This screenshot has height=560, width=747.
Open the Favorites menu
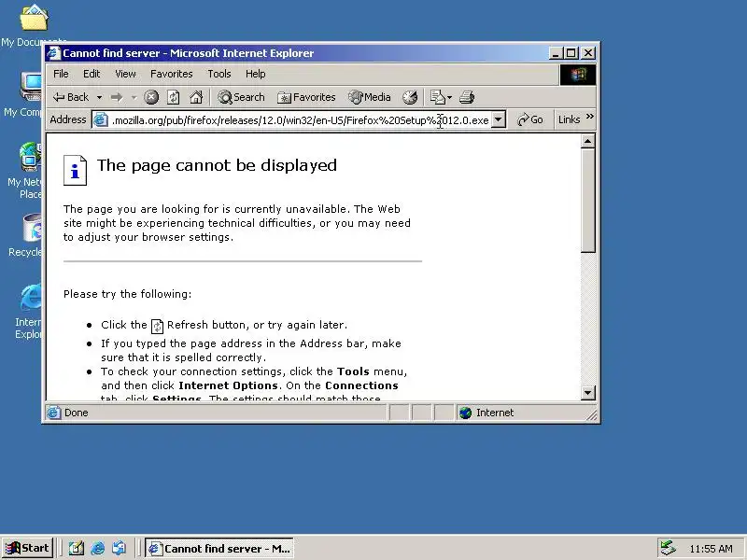(x=172, y=74)
